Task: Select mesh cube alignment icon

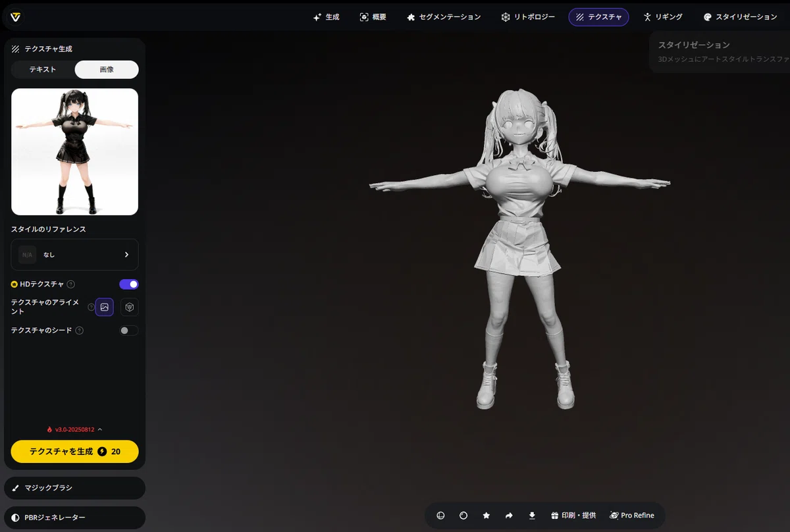Action: point(130,307)
